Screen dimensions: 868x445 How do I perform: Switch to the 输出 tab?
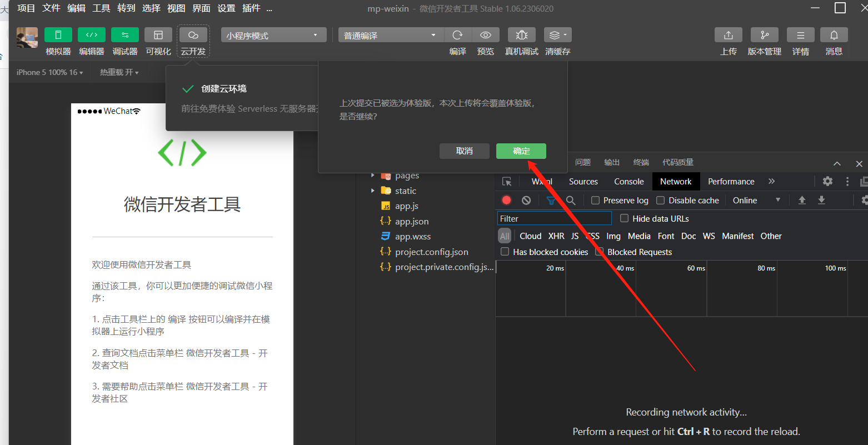612,162
